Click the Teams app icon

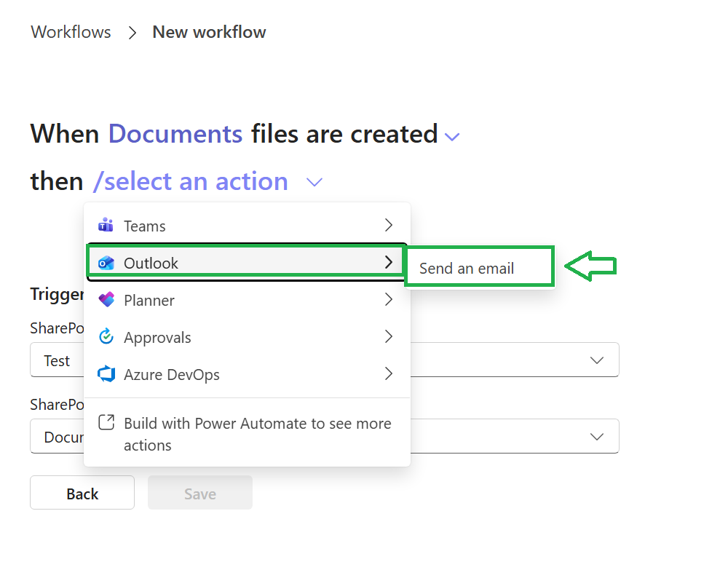106,225
